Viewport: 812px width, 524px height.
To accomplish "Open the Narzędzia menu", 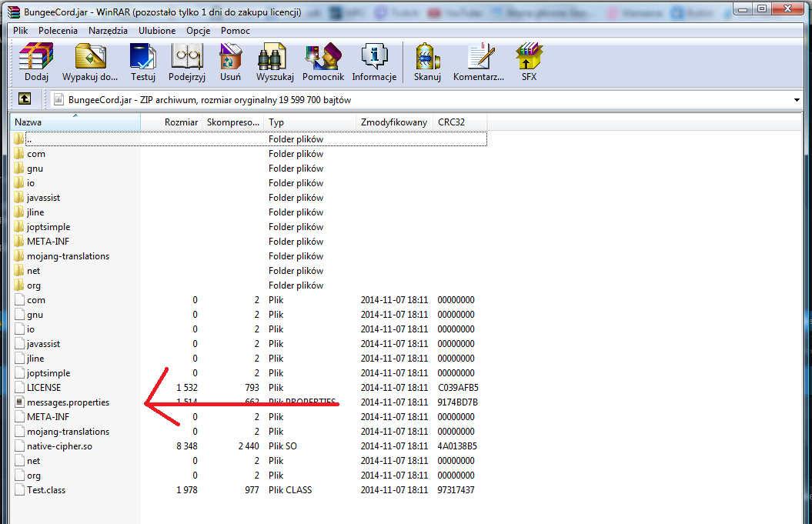I will pos(108,31).
